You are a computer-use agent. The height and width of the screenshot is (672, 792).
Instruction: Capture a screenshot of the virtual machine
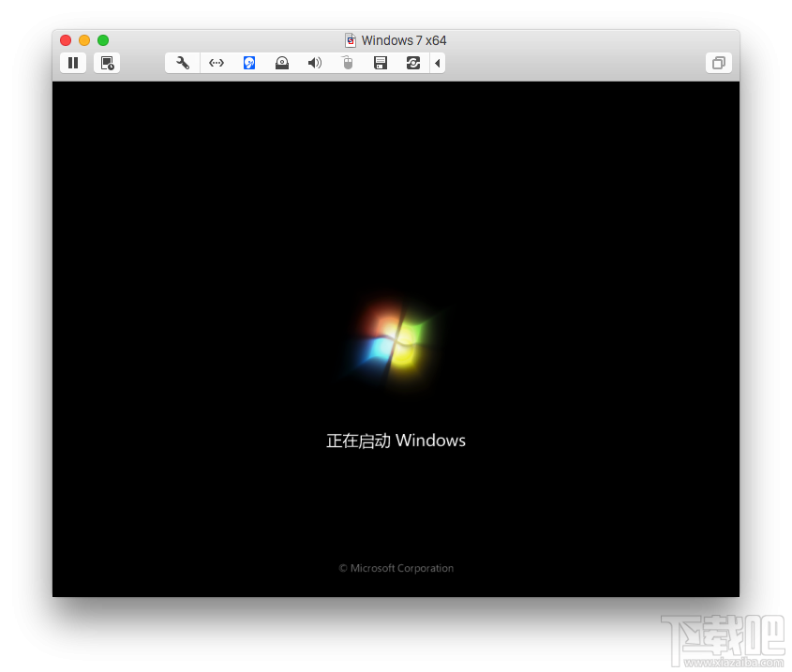click(x=107, y=63)
